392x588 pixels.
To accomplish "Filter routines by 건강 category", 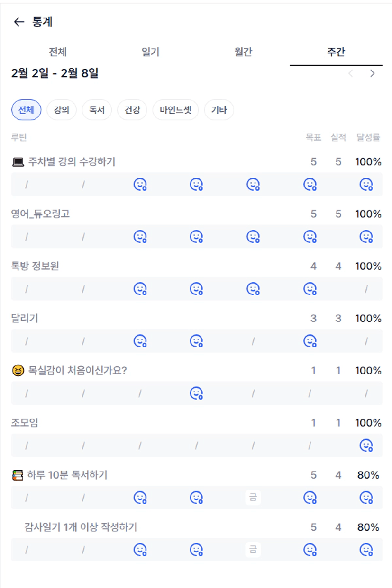I will pos(132,110).
